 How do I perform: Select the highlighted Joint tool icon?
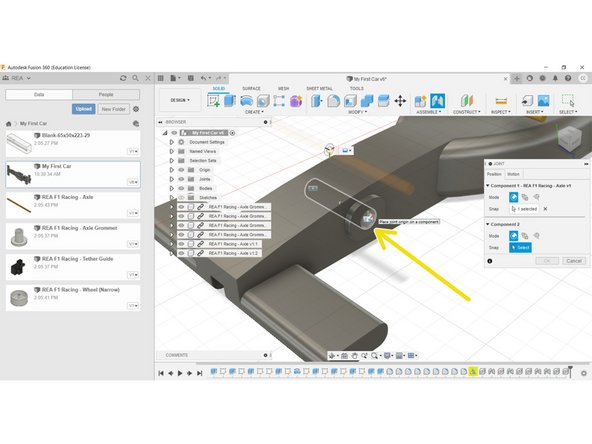click(438, 101)
